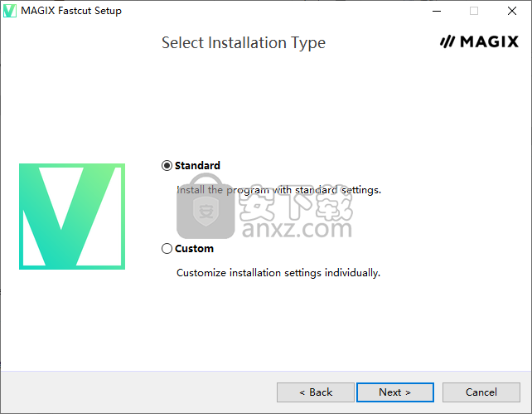Go back with the "< Back" button
Image resolution: width=532 pixels, height=414 pixels.
click(316, 392)
